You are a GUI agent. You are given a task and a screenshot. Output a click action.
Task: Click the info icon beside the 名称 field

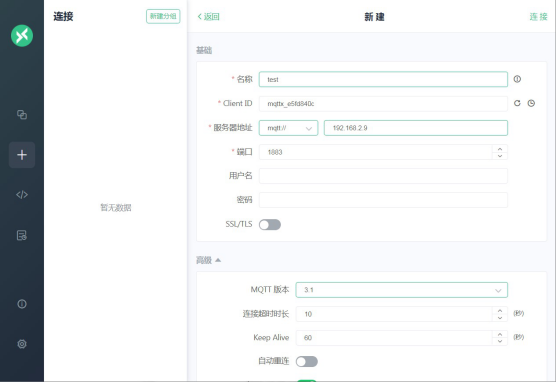517,79
